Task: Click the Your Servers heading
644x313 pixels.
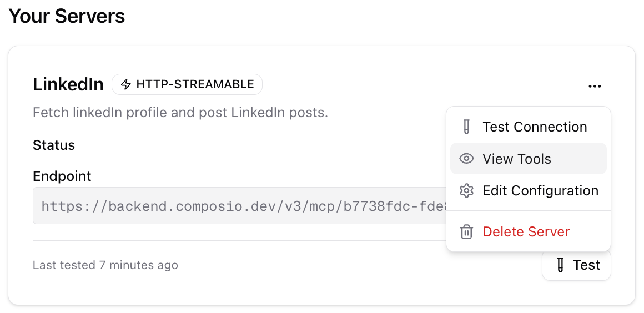Action: pos(67,16)
